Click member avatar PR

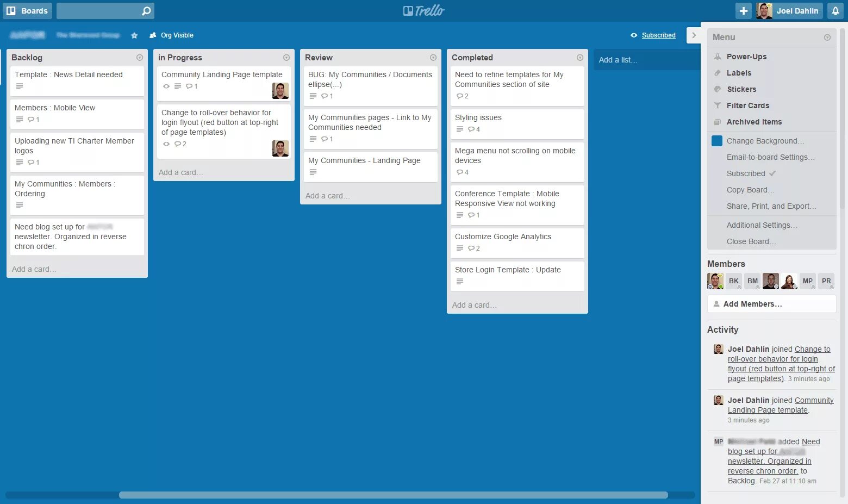click(x=826, y=281)
